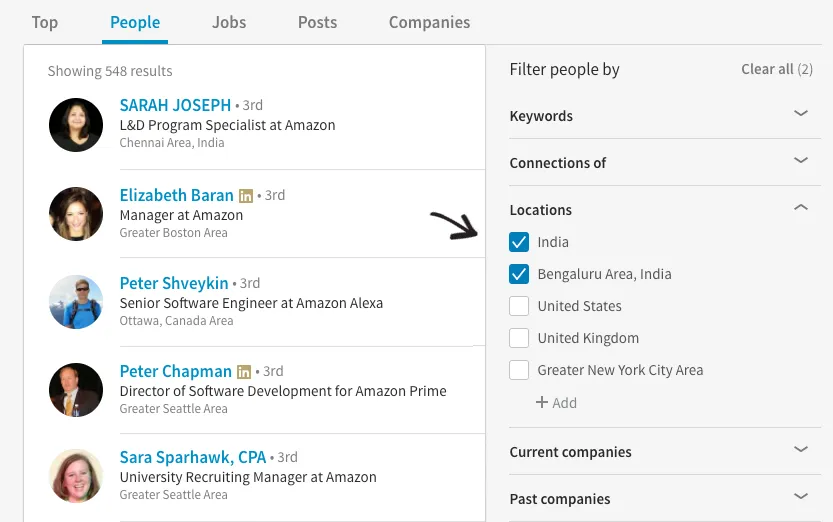This screenshot has height=522, width=833.
Task: Open Sara Sparhawk, CPA profile link
Action: (x=193, y=457)
